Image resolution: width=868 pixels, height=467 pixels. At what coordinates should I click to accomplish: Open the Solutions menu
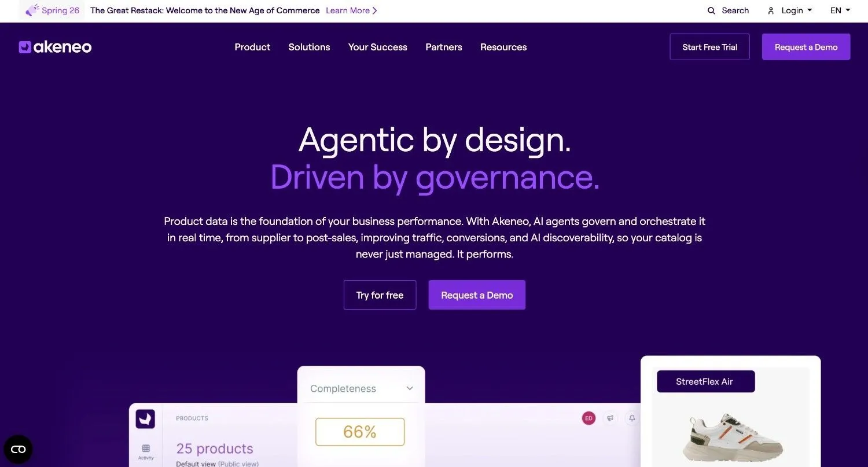pyautogui.click(x=309, y=47)
